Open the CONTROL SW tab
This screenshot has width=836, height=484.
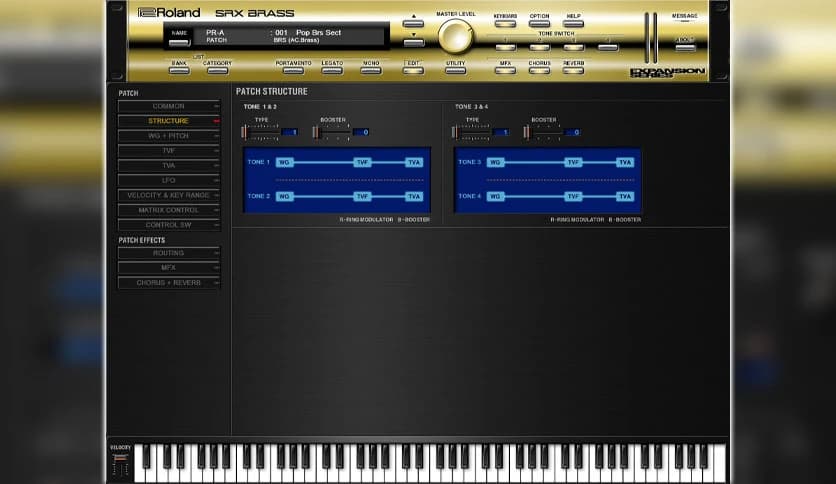168,225
